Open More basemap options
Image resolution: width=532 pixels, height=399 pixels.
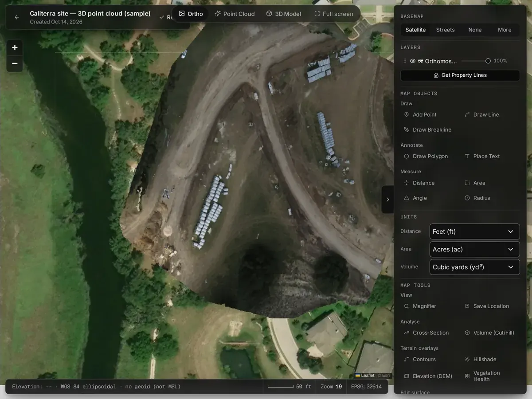click(x=505, y=30)
